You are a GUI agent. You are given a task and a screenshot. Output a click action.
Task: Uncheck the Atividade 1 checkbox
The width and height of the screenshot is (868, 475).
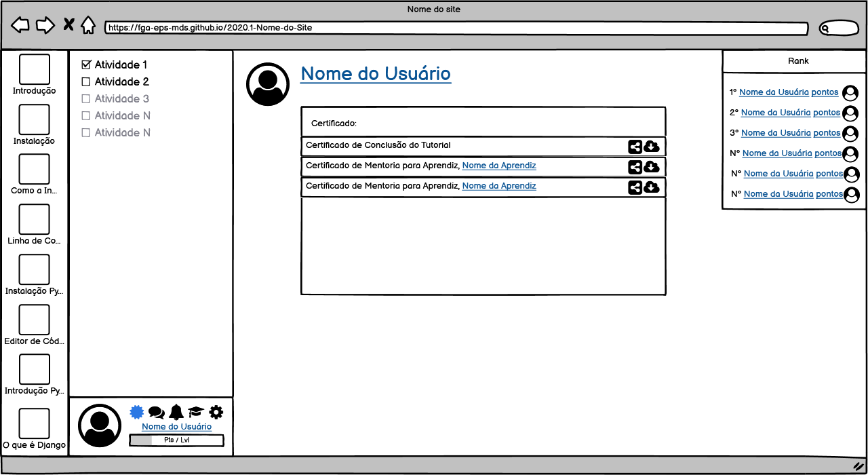86,65
